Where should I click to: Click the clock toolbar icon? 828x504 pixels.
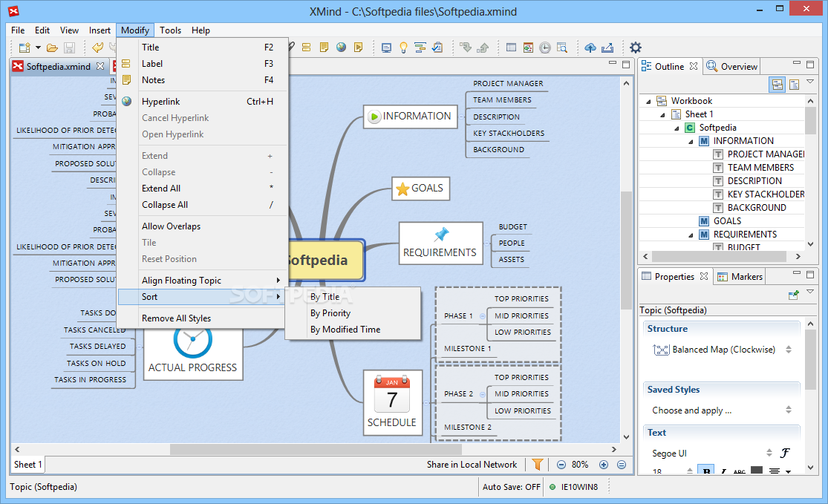(x=545, y=48)
